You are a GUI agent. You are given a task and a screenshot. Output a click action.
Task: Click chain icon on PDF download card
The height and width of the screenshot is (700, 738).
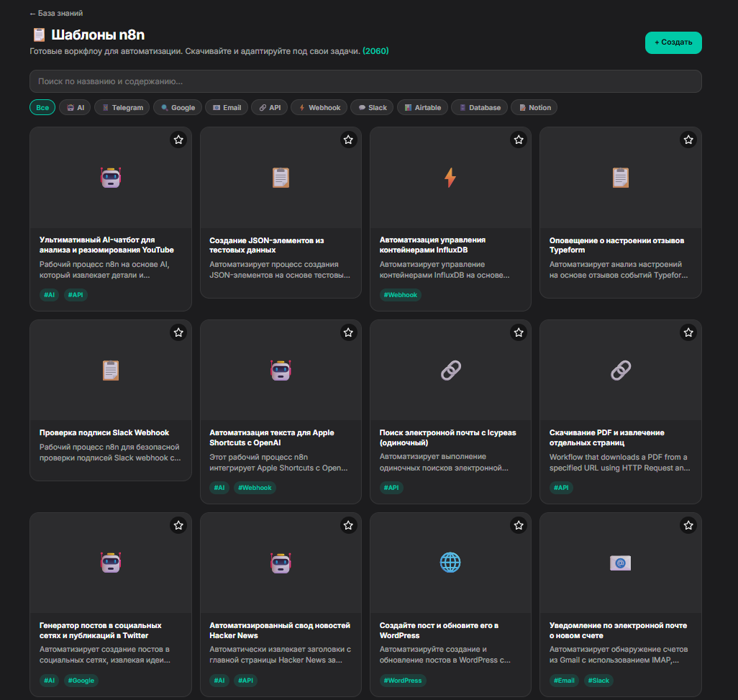tap(620, 371)
